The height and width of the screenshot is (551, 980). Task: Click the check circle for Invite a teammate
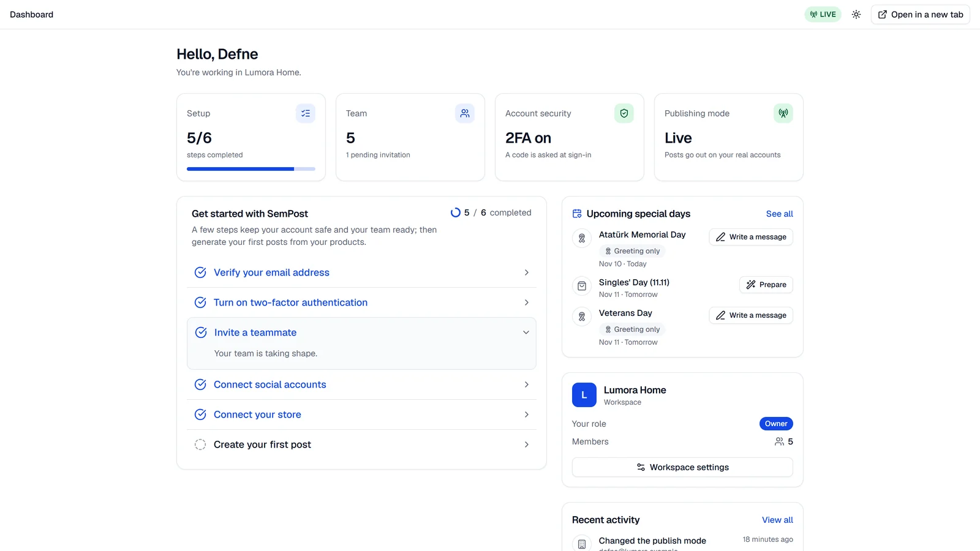201,332
